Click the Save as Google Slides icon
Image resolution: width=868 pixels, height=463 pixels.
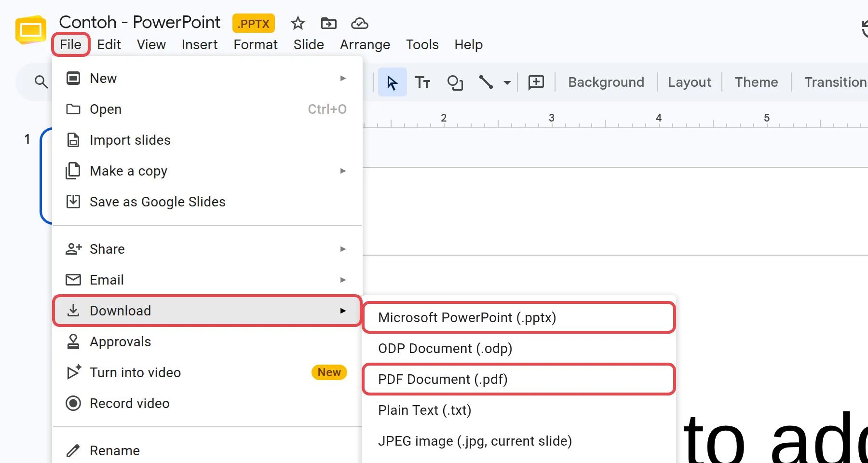(x=73, y=202)
